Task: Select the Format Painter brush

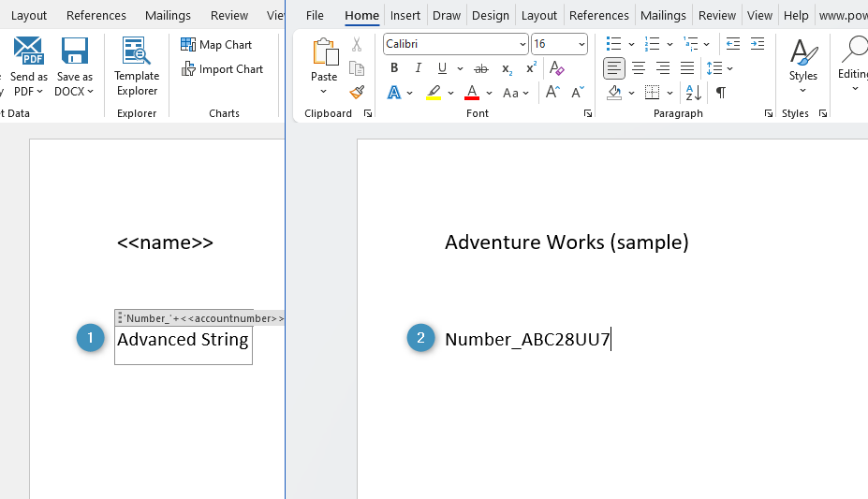Action: click(x=357, y=93)
